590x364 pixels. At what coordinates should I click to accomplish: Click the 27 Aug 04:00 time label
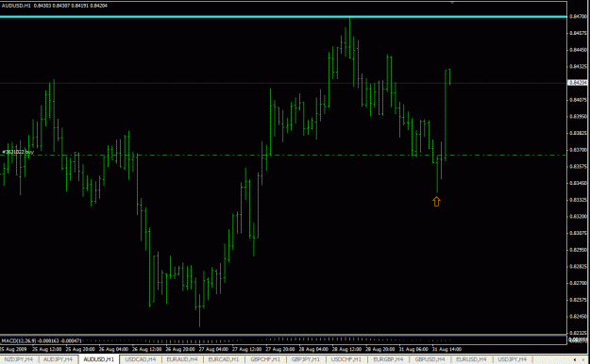[x=213, y=349]
